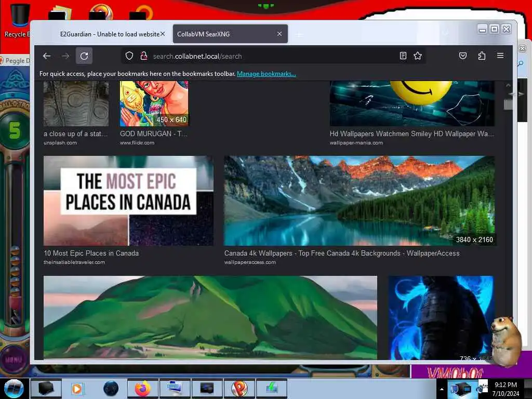The width and height of the screenshot is (532, 399).
Task: Bookmark this page with the star icon
Action: click(x=418, y=56)
